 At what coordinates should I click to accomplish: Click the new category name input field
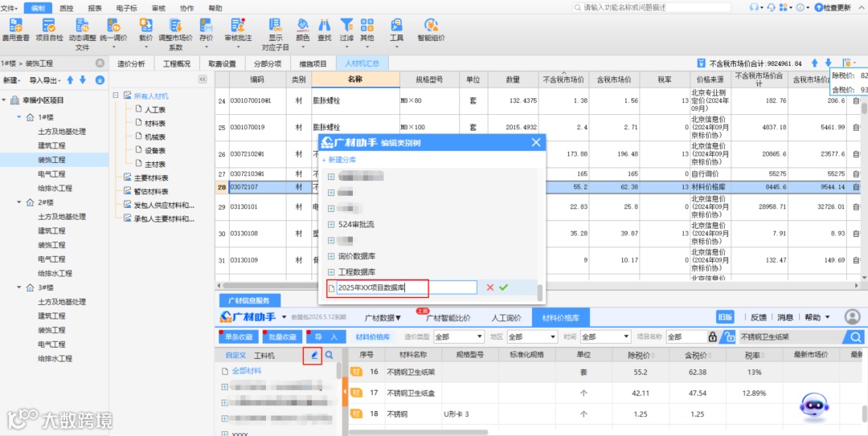tap(407, 287)
